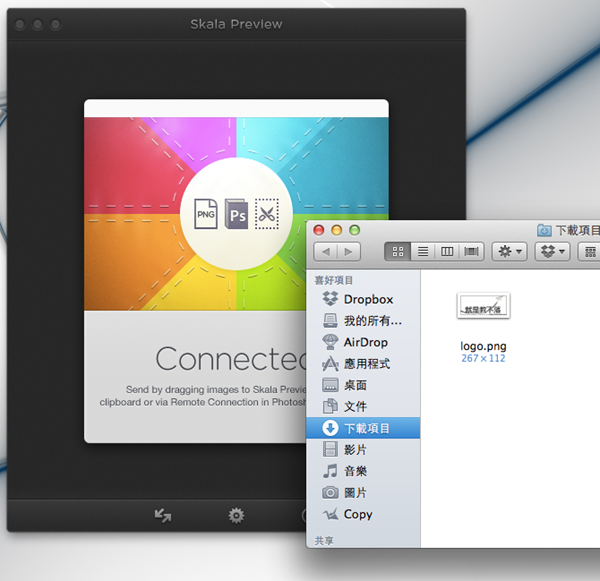Image resolution: width=600 pixels, height=581 pixels.
Task: Select 應用程式 in the Finder sidebar
Action: 366,364
